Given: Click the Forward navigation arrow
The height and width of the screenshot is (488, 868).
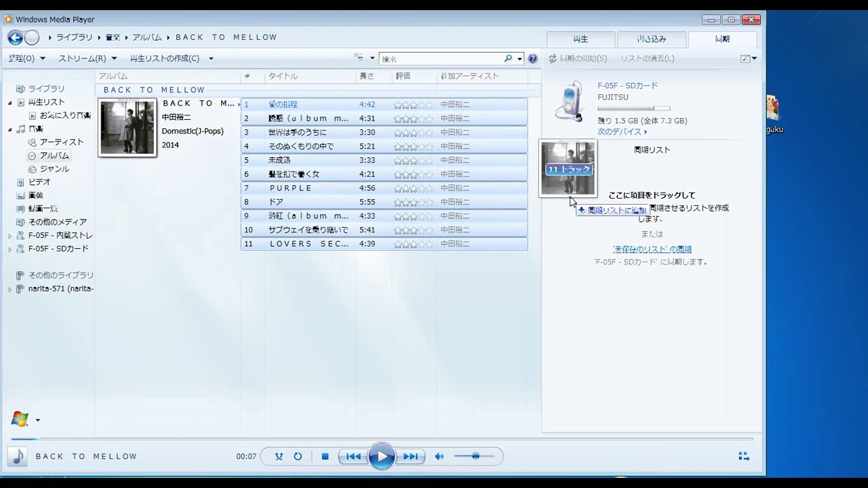Looking at the screenshot, I should (x=32, y=38).
